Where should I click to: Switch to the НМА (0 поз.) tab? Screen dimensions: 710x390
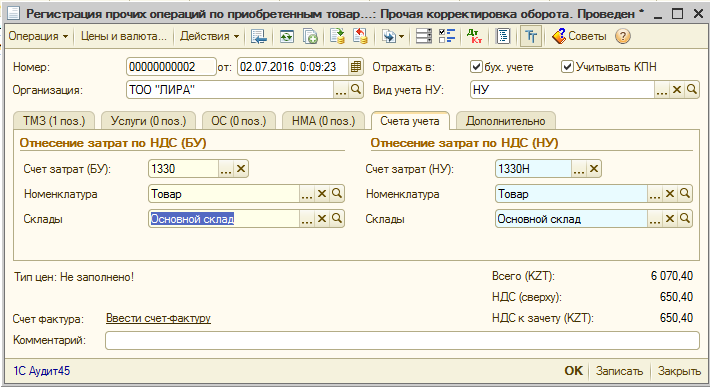[x=323, y=121]
